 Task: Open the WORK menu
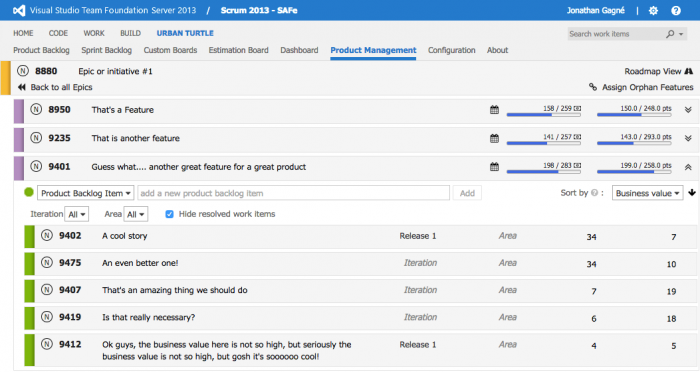pyautogui.click(x=94, y=33)
